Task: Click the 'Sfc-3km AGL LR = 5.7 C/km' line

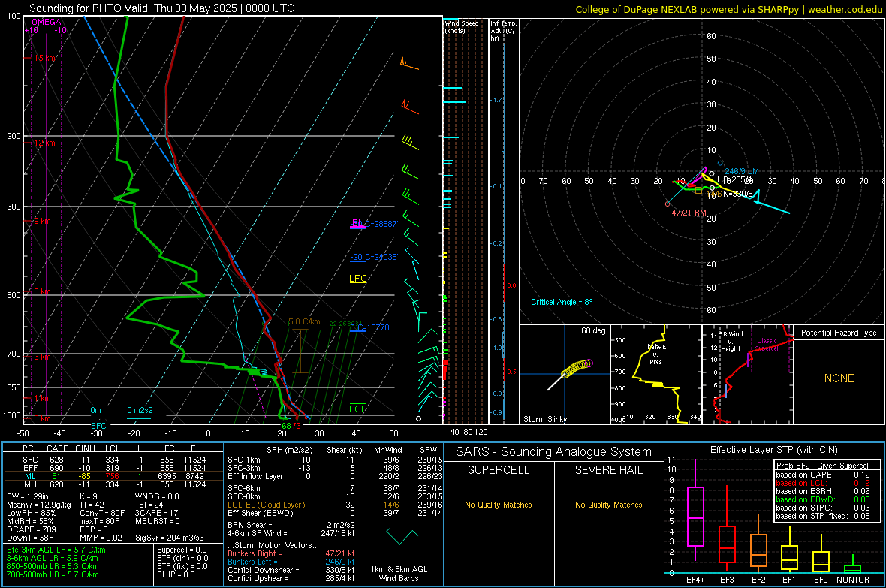Action: point(56,550)
